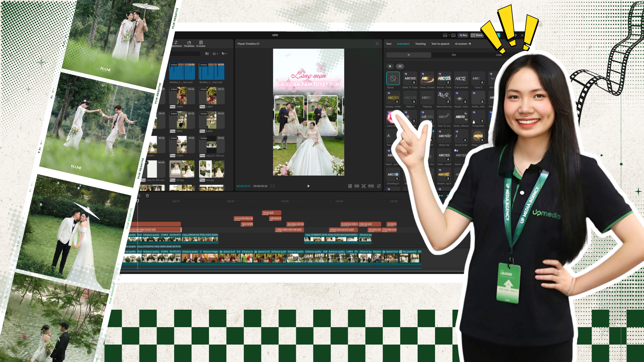Apply the Firing Row animation
This screenshot has height=362, width=644.
tap(478, 117)
